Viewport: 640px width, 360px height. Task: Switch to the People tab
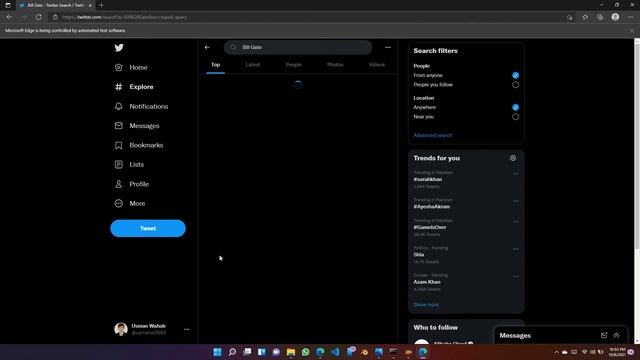click(x=293, y=64)
